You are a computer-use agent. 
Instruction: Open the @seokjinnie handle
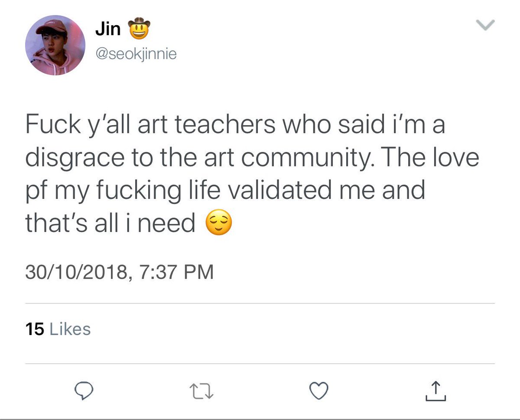pos(136,55)
